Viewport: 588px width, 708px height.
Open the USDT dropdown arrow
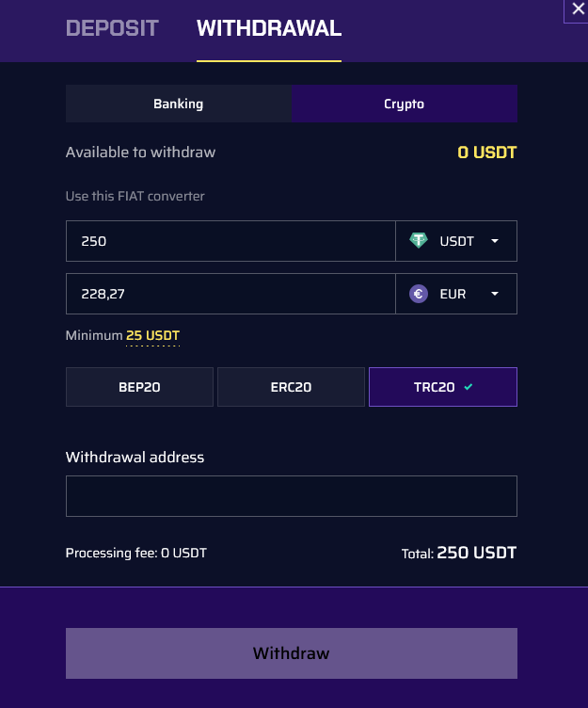495,241
